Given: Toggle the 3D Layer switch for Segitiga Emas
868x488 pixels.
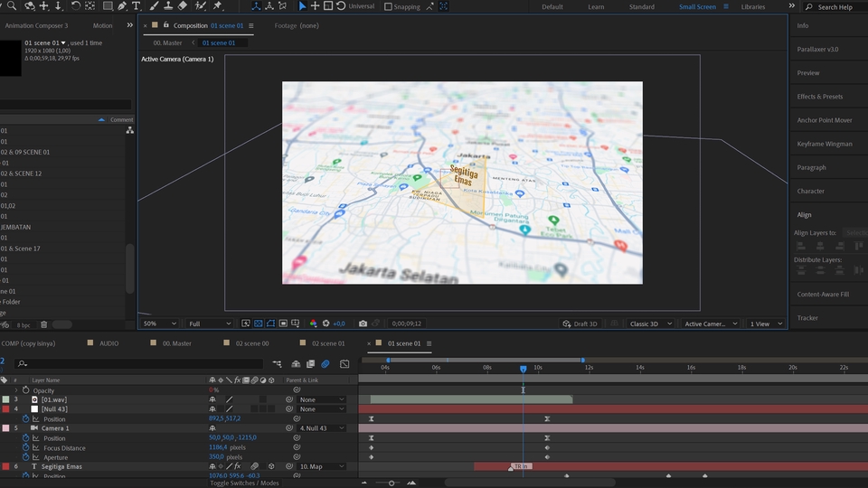Looking at the screenshot, I should point(271,466).
